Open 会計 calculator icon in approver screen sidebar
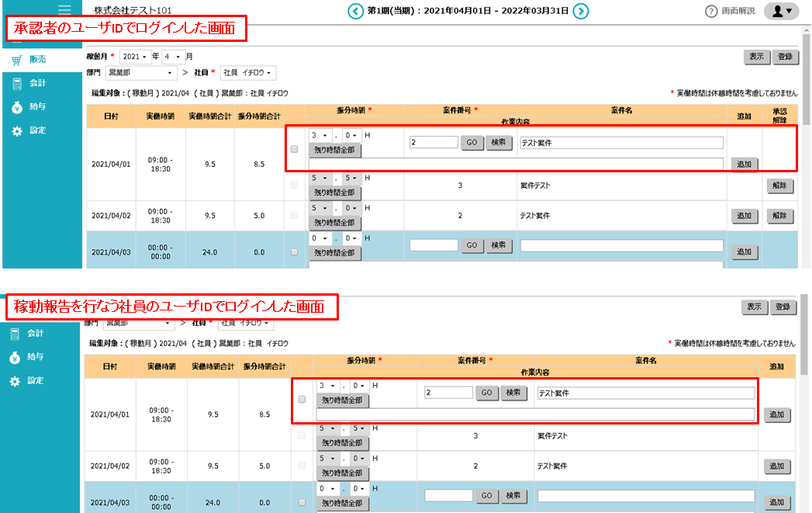 point(16,83)
